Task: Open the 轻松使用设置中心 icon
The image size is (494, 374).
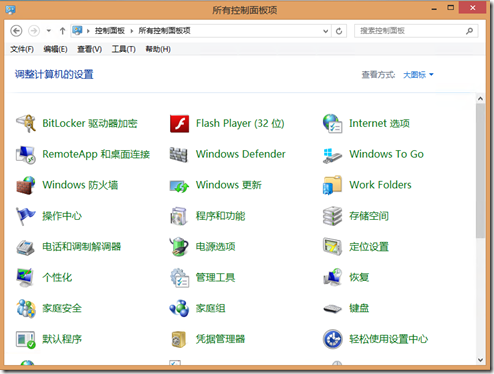Action: pos(332,339)
